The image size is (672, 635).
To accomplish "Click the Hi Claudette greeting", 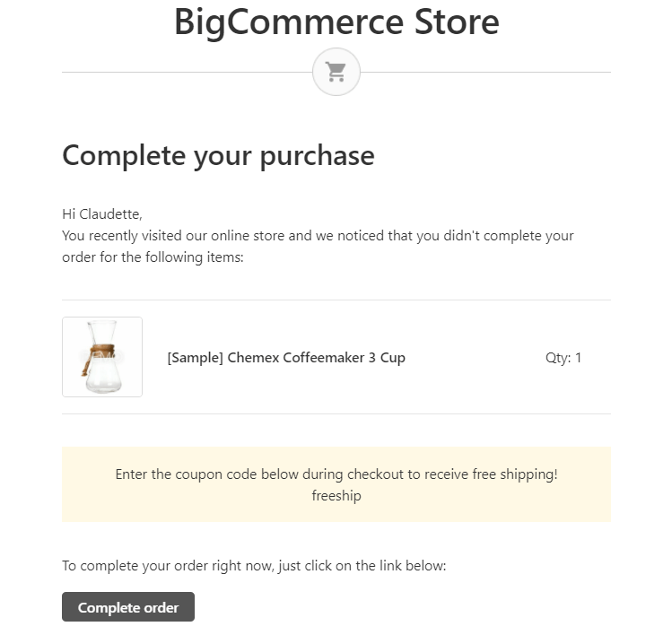I will coord(102,213).
